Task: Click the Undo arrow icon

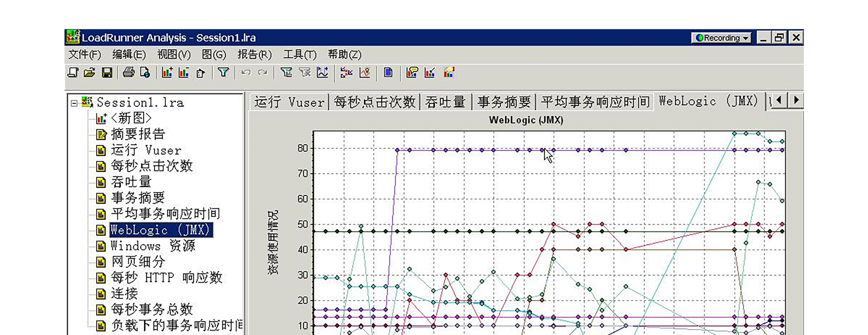Action: pos(246,72)
